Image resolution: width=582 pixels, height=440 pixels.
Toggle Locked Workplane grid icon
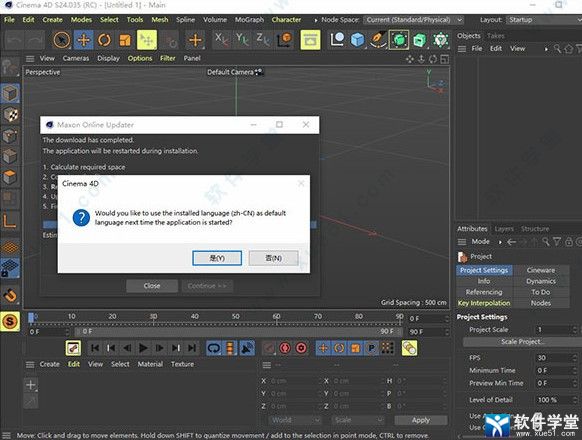coord(10,268)
